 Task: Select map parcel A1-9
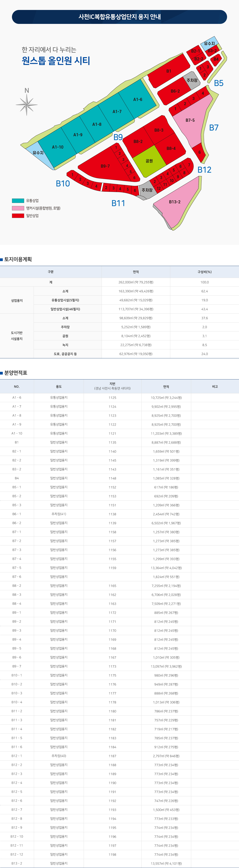(78, 135)
